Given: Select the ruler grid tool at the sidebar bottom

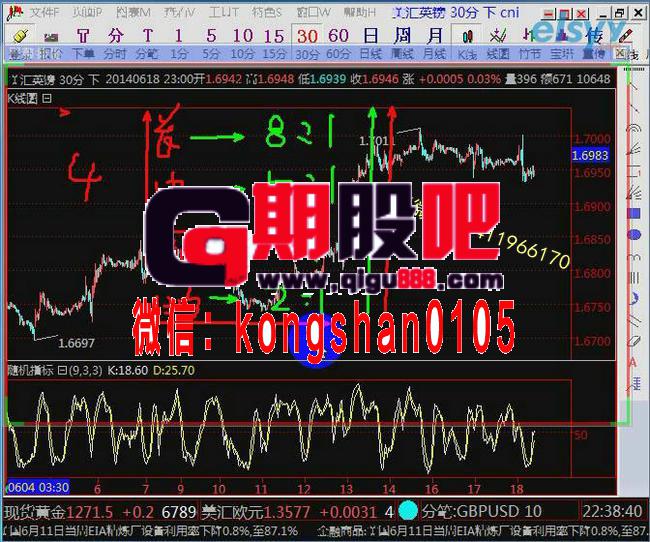Looking at the screenshot, I should click(x=635, y=383).
